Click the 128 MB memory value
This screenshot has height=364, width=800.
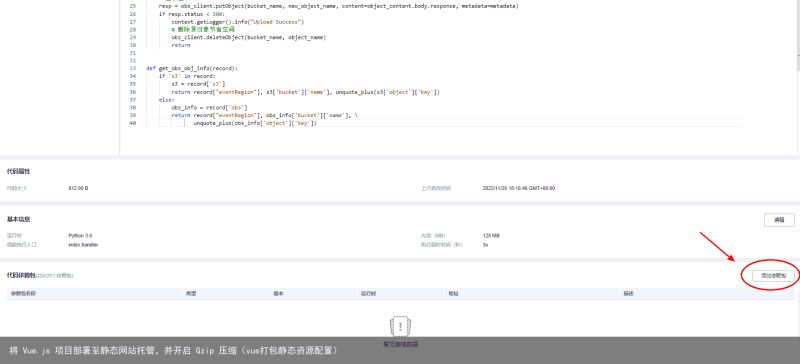(x=491, y=235)
